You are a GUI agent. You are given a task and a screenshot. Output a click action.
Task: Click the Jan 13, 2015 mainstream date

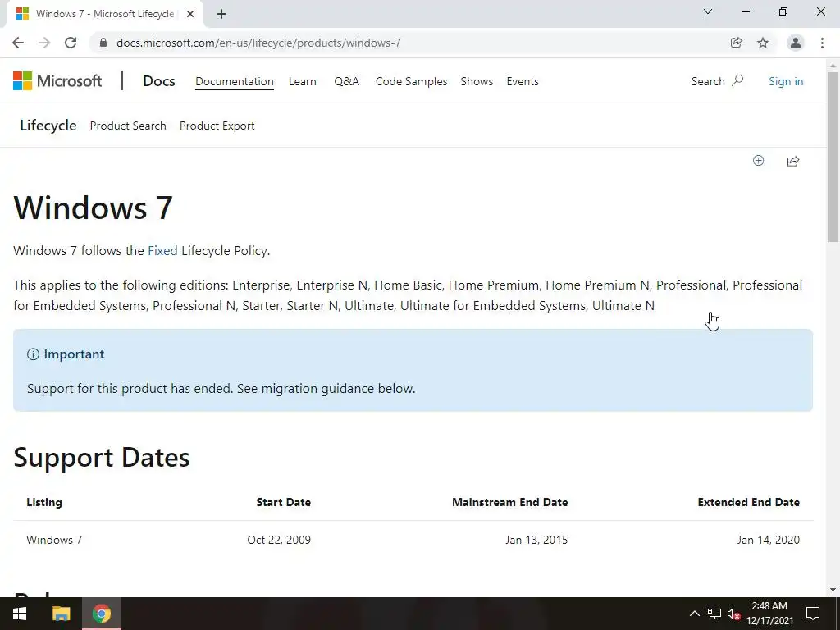(536, 540)
